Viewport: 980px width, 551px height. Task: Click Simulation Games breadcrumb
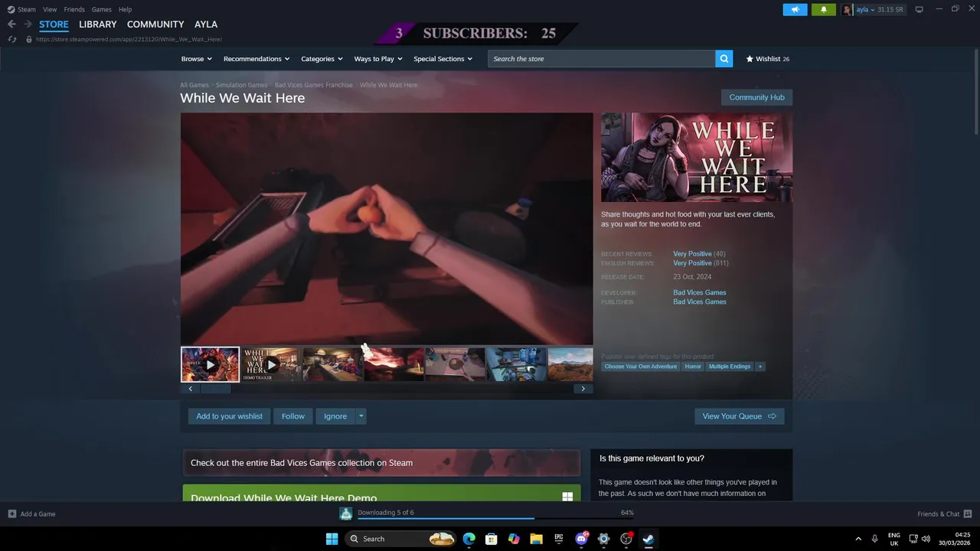click(x=241, y=85)
